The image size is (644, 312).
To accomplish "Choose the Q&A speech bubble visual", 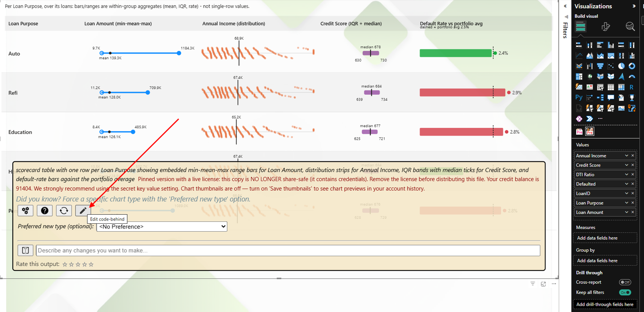I will tap(611, 98).
